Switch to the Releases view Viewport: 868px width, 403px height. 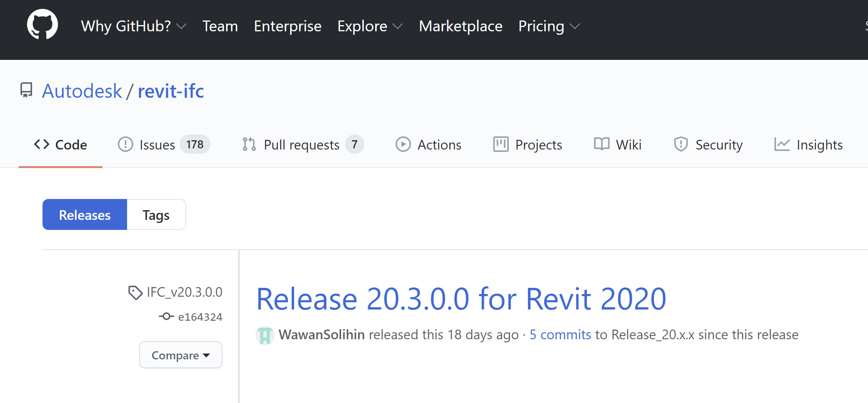(84, 214)
